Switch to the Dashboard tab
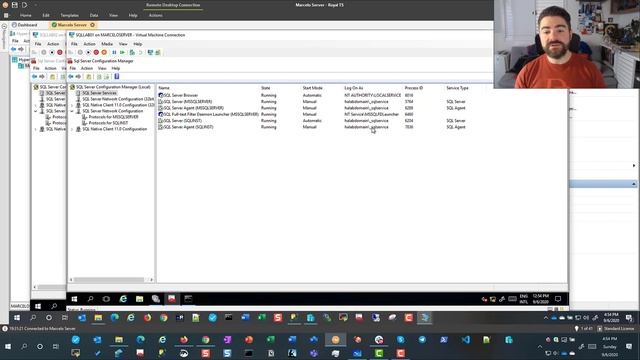Viewport: 640px width, 360px height. click(24, 25)
